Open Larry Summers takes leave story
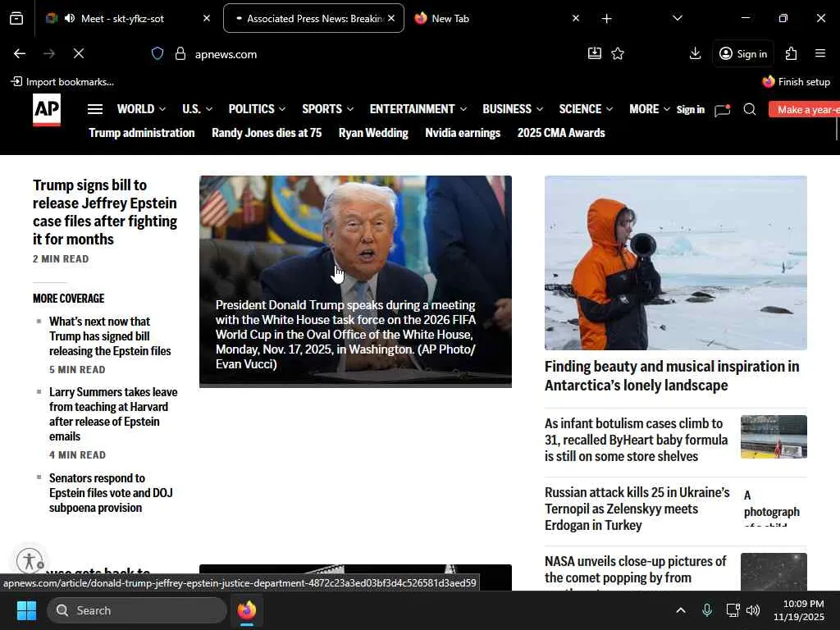The width and height of the screenshot is (840, 630). [113, 414]
